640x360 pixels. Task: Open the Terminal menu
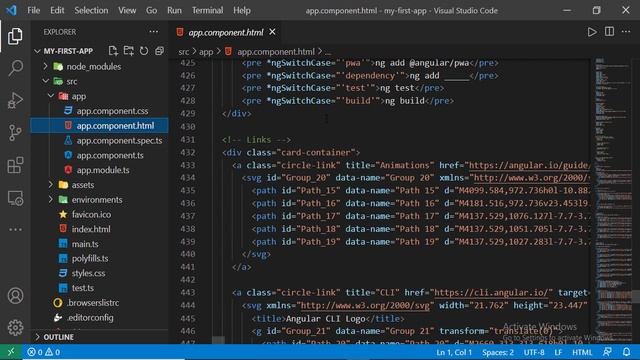[207, 10]
